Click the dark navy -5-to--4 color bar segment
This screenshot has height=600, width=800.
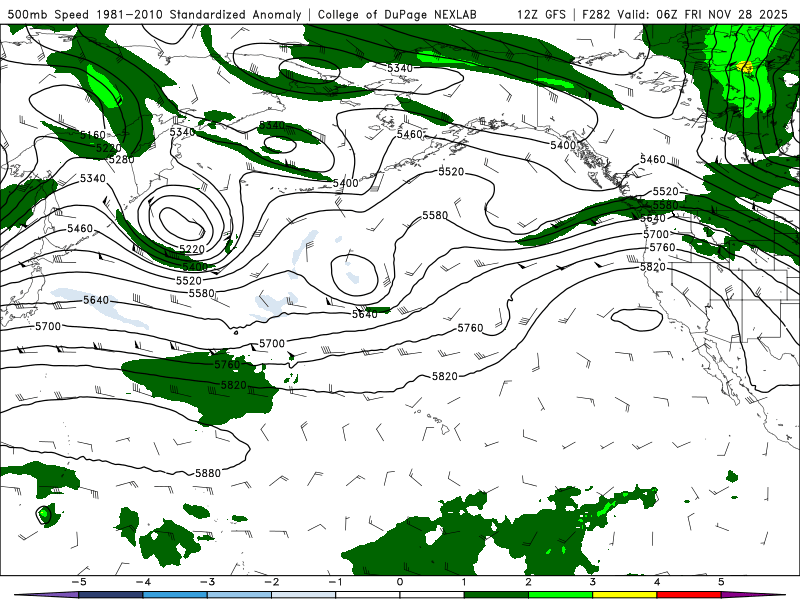(111, 595)
